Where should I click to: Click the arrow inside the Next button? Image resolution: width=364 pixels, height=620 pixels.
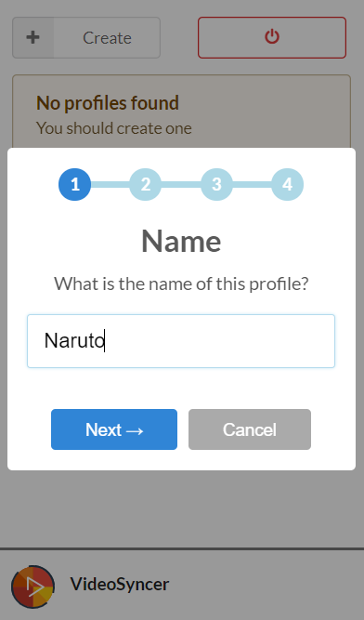tap(135, 430)
